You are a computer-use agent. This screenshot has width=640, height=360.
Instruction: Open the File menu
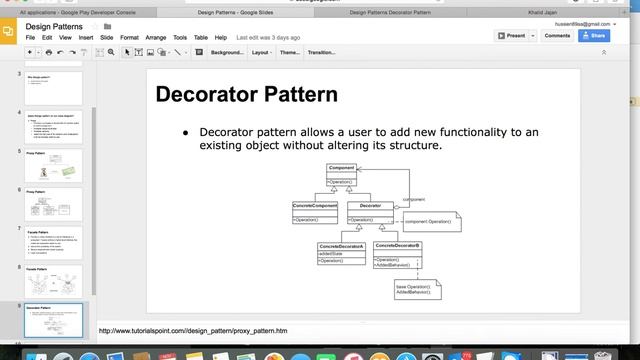coord(30,38)
